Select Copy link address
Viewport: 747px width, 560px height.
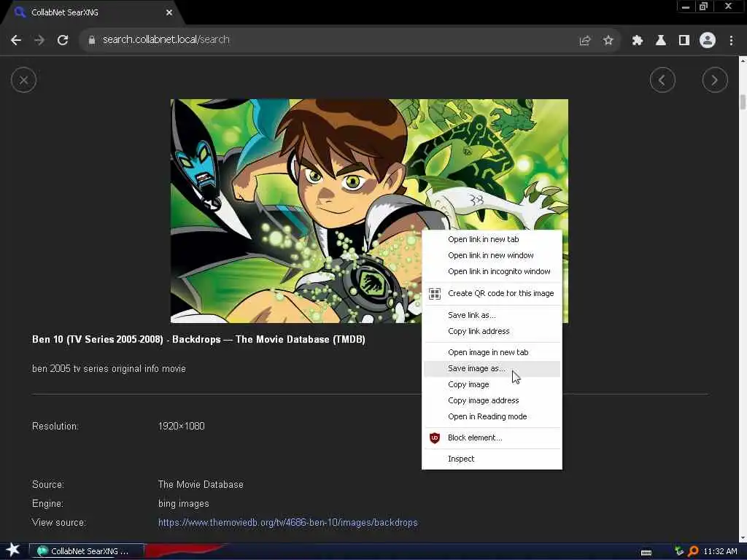coord(492,332)
